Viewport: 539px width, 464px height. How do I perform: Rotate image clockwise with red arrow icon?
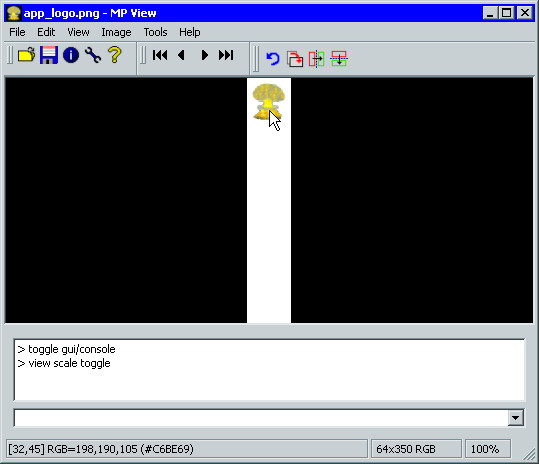click(x=295, y=59)
